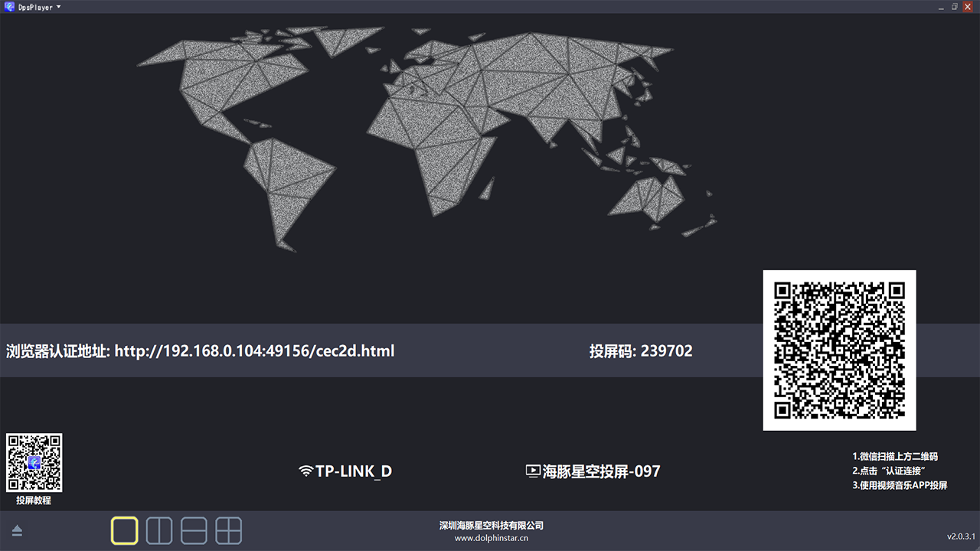Click company name 深圳海豚星空科技有限公司
980x551 pixels.
click(492, 526)
